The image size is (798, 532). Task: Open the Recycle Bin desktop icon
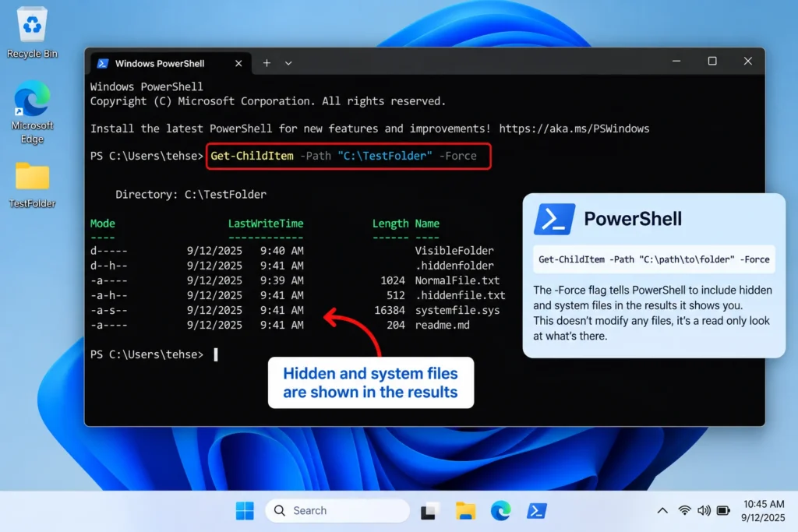[32, 33]
